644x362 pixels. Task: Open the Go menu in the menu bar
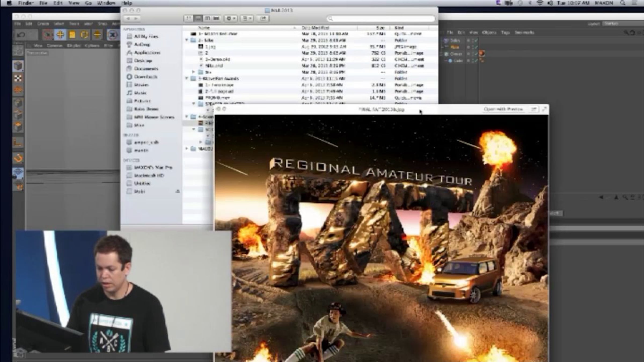click(x=88, y=3)
